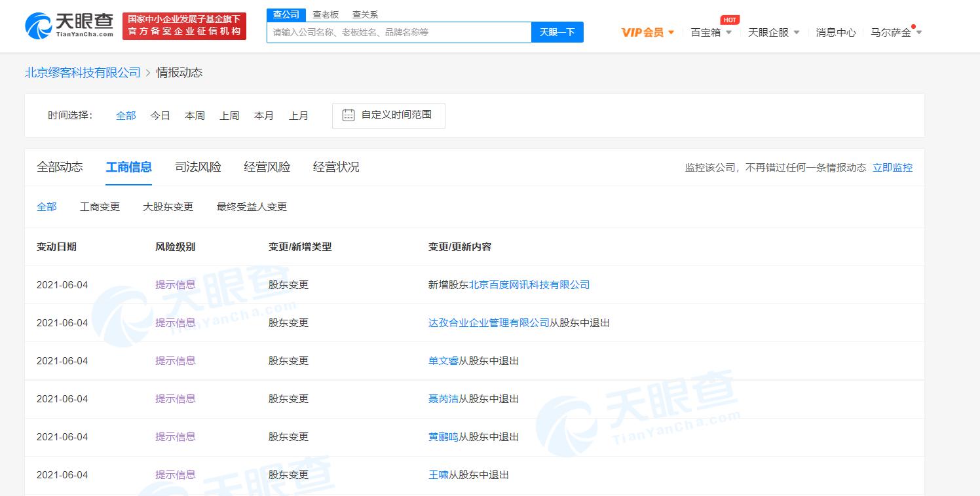Filter by 大股东变更

[168, 207]
